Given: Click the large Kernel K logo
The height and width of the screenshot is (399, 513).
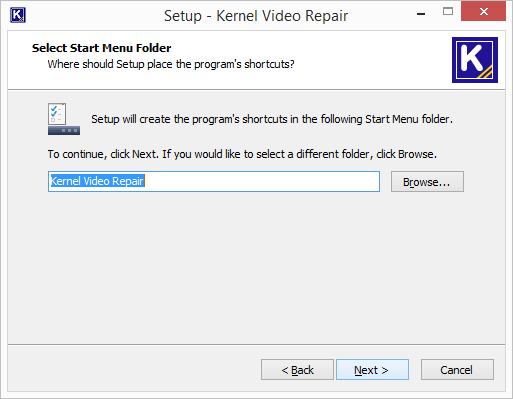Looking at the screenshot, I should (x=475, y=60).
